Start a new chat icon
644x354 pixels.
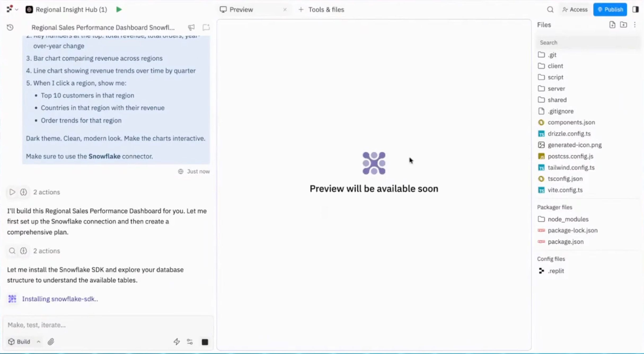pyautogui.click(x=206, y=28)
